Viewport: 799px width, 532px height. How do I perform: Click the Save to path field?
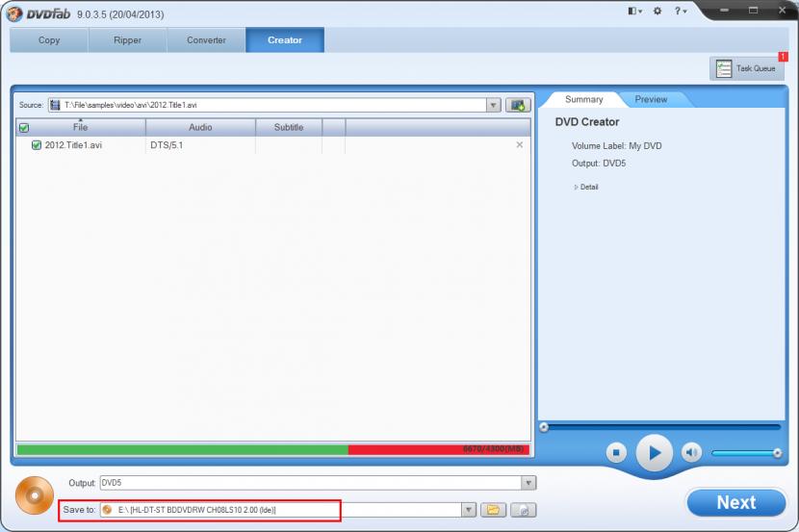point(288,510)
